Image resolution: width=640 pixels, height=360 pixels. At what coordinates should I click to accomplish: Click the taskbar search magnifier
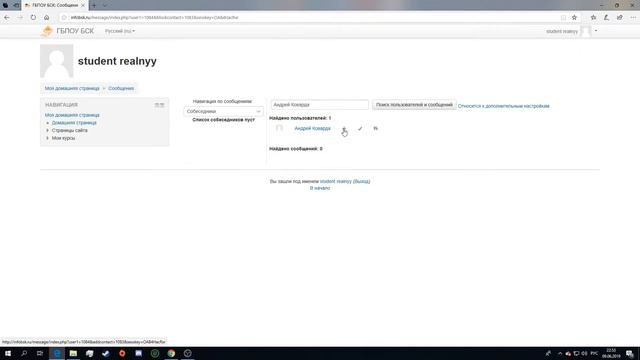pyautogui.click(x=24, y=353)
